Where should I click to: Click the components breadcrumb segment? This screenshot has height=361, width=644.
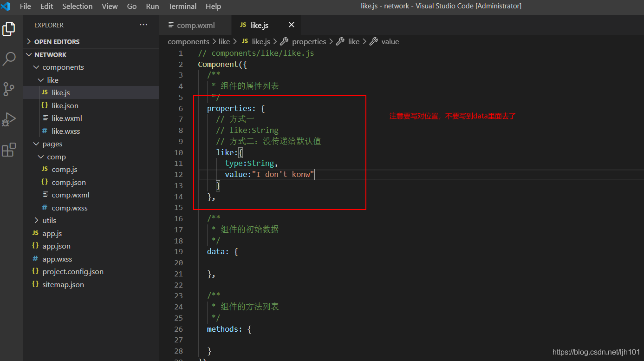[x=189, y=41]
